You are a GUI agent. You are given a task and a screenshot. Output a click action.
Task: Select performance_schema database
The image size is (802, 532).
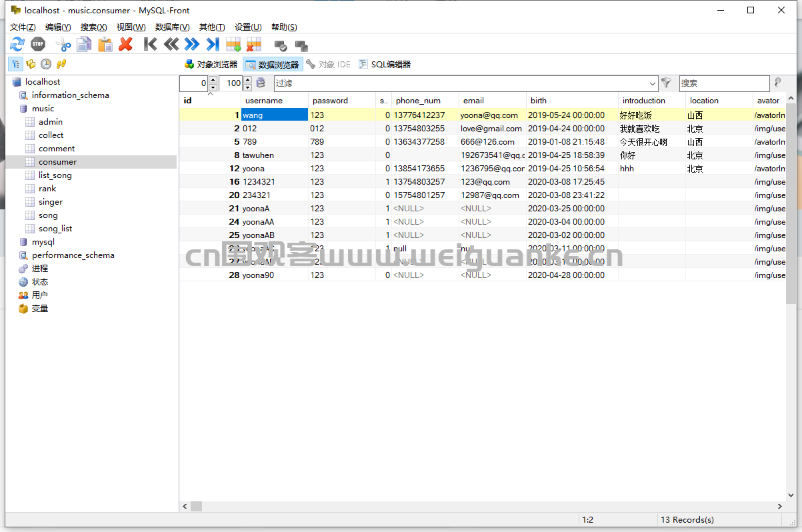click(73, 255)
